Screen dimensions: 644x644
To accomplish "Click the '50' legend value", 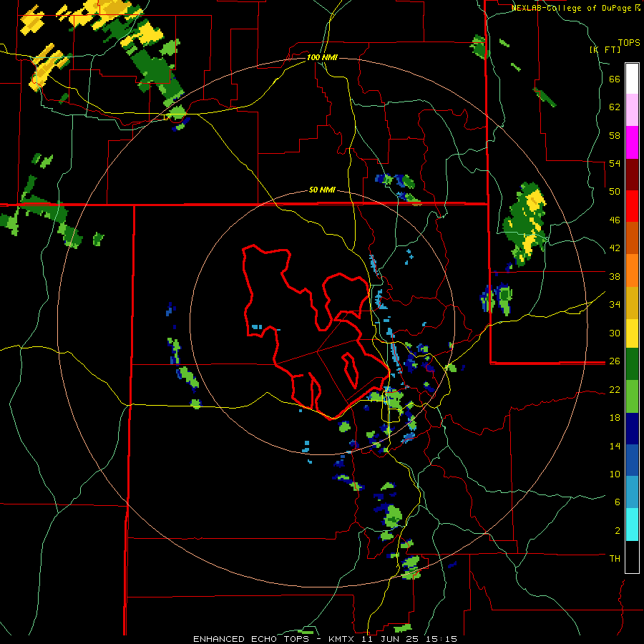I will click(615, 192).
